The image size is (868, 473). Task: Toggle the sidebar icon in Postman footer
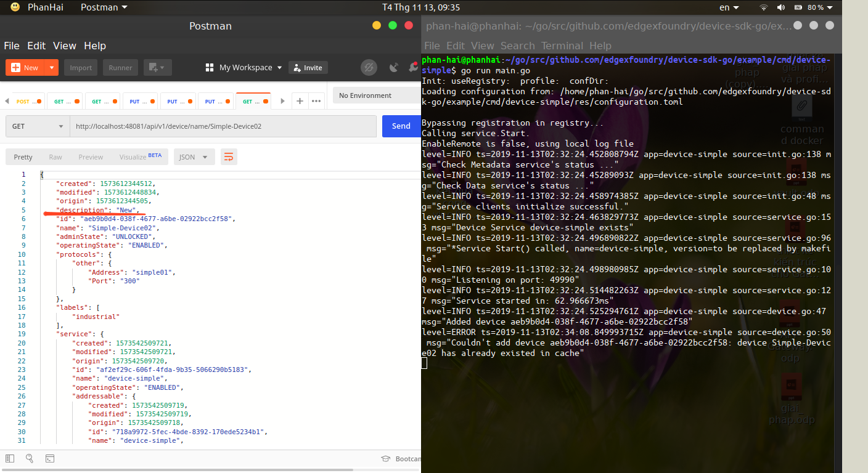point(10,458)
